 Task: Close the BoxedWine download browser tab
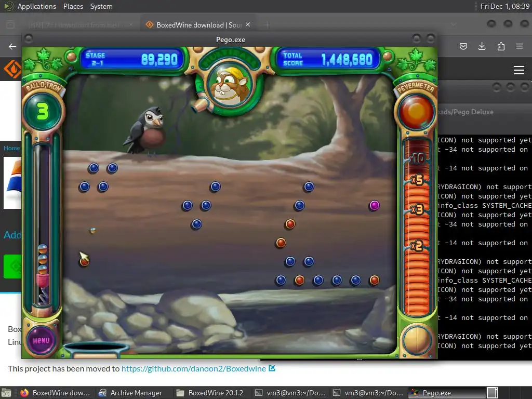point(248,24)
